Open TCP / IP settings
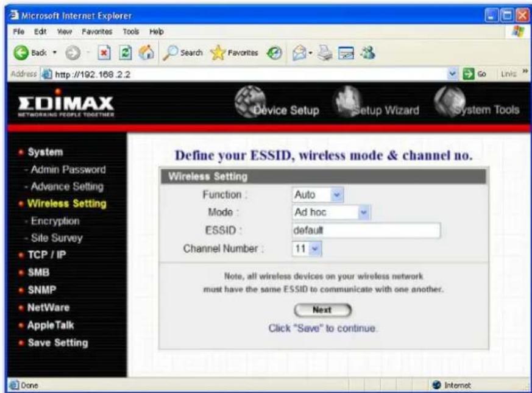This screenshot has width=532, height=393. (47, 255)
